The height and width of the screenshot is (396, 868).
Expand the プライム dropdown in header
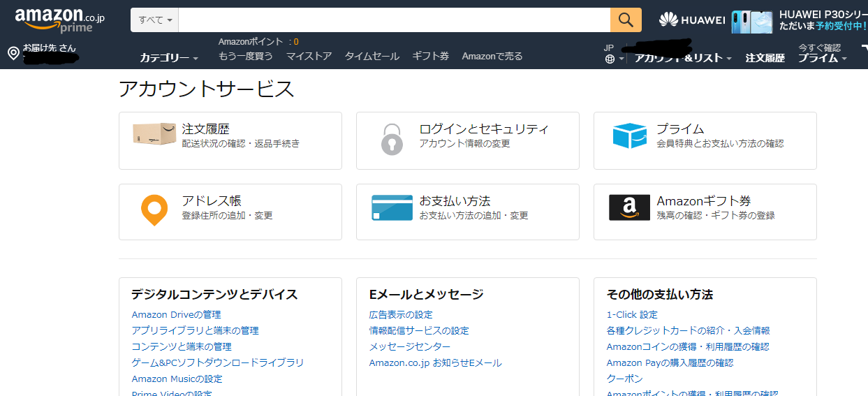click(823, 58)
